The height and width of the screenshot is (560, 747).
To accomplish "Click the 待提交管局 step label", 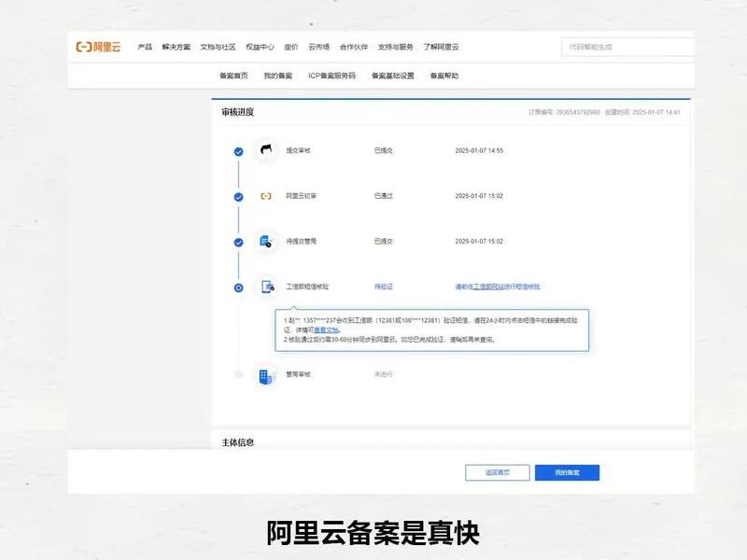I will pyautogui.click(x=301, y=242).
